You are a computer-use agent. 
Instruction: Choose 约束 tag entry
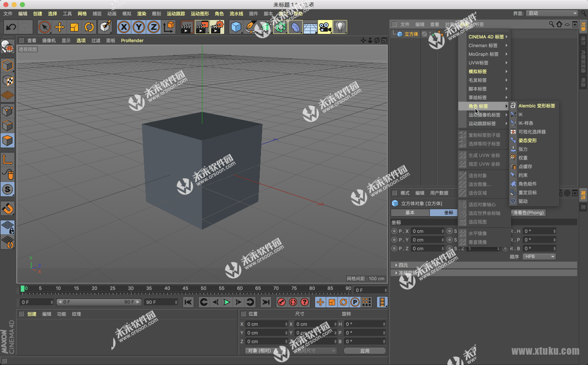point(534,175)
